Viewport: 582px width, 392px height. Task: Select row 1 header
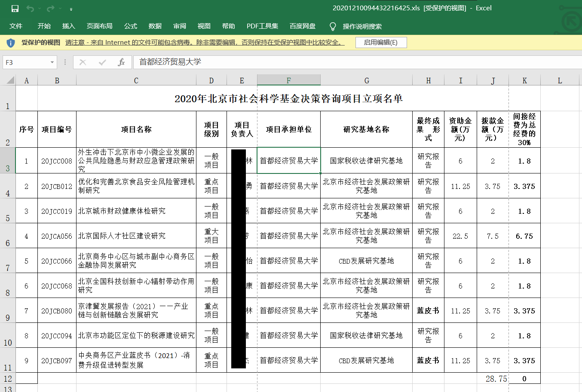point(8,98)
